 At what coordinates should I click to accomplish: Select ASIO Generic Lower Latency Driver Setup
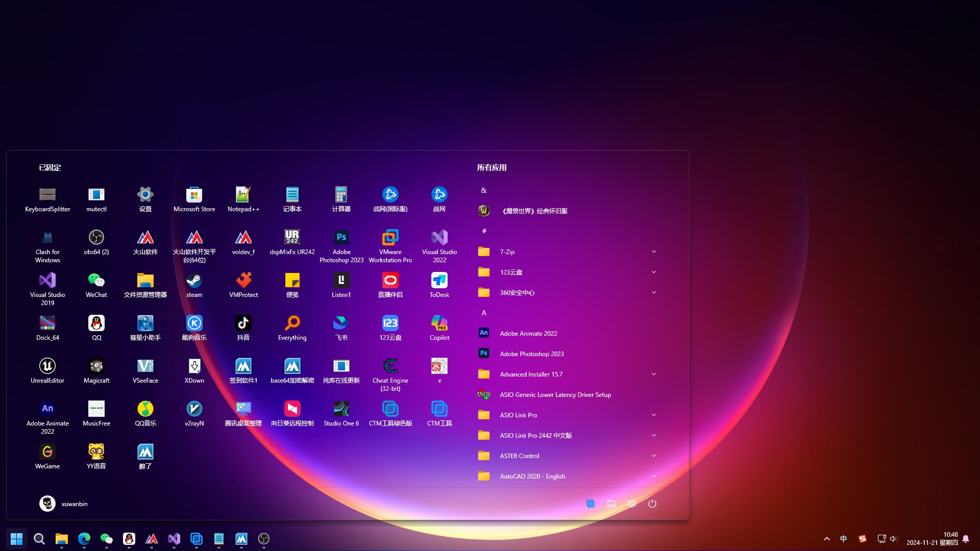point(555,394)
